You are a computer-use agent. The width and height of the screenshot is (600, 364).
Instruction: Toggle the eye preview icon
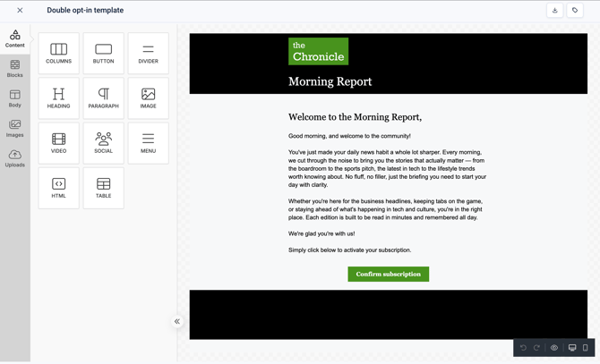coord(554,348)
